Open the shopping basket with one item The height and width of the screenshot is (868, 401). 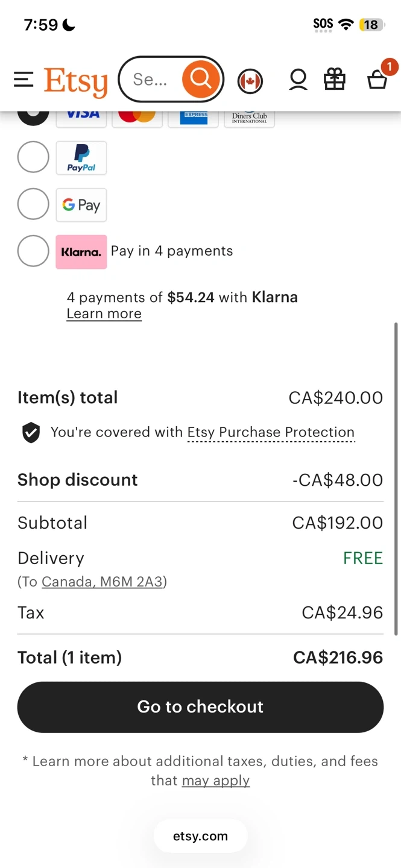(x=377, y=79)
